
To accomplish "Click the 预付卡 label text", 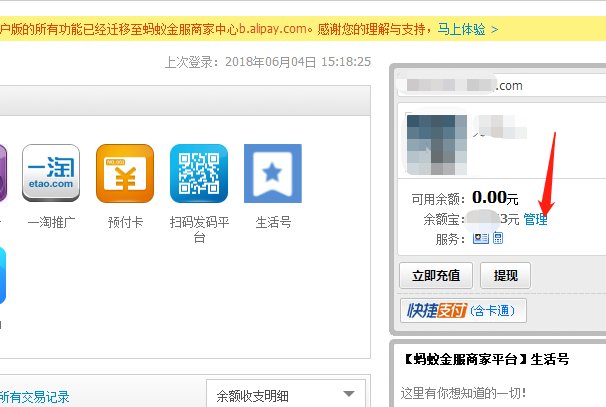I will point(125,222).
